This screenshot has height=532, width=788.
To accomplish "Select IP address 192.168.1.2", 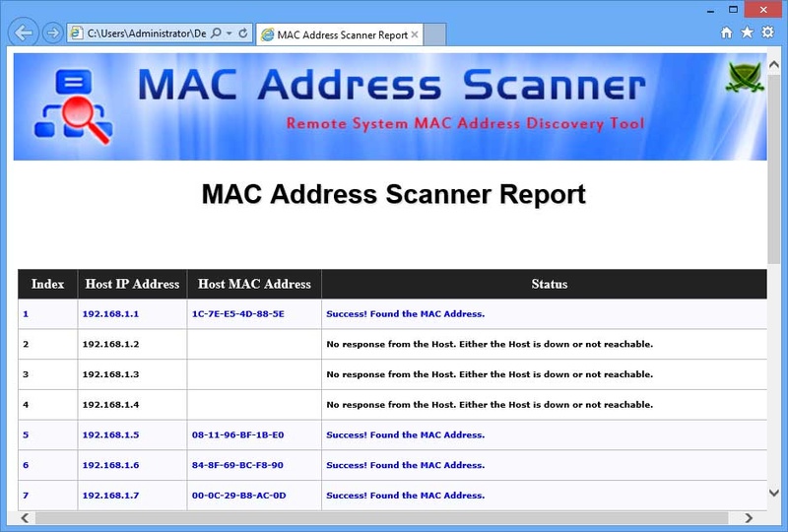I will (110, 344).
